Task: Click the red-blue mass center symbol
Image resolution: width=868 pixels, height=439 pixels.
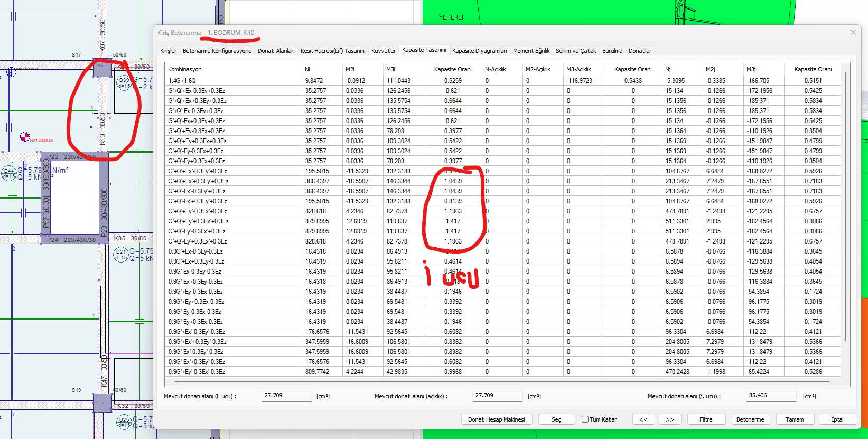Action: tap(25, 137)
